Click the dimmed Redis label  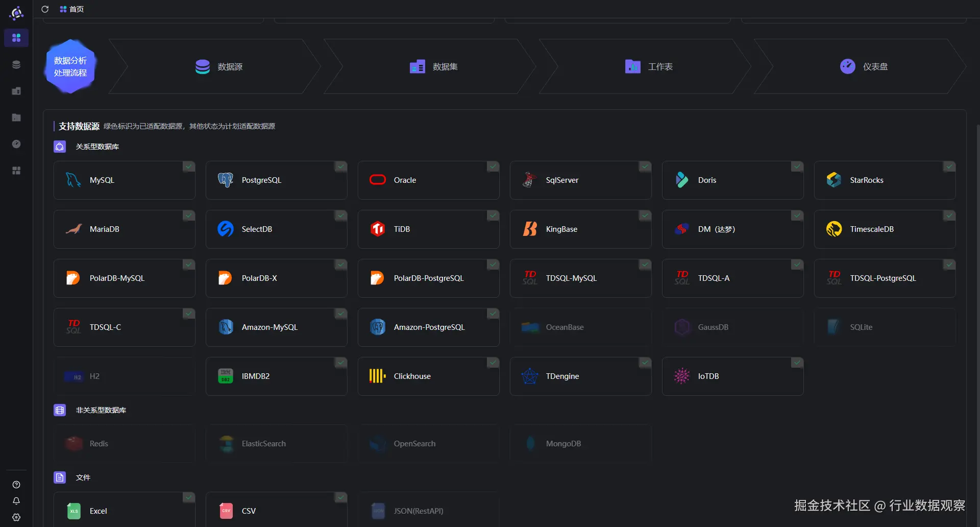click(99, 444)
